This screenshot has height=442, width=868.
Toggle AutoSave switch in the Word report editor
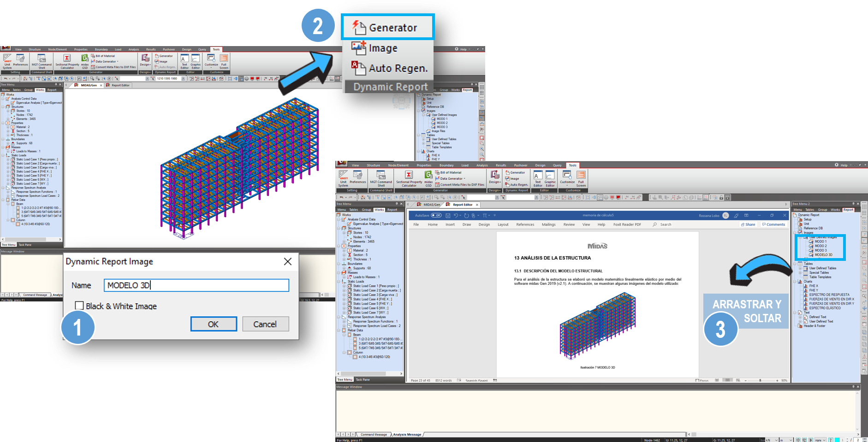pos(436,215)
